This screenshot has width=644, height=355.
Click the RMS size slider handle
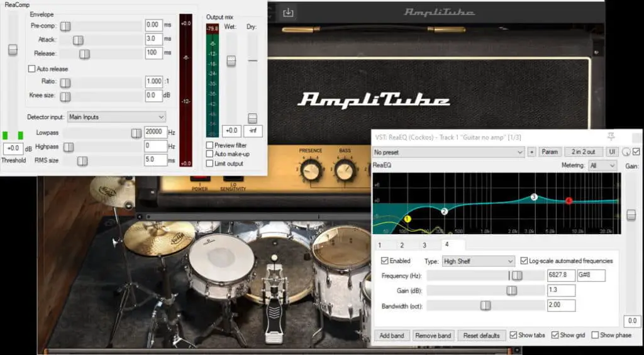pyautogui.click(x=82, y=161)
